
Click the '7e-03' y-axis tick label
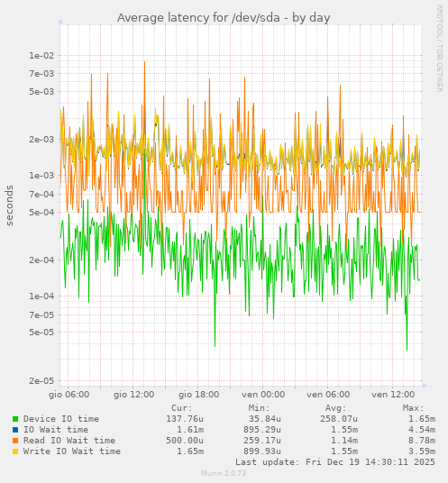point(41,74)
